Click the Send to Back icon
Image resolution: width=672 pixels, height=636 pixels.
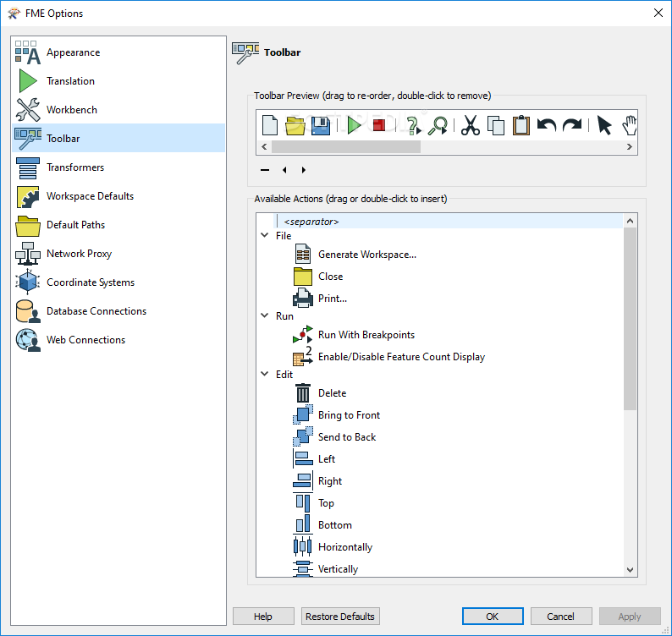303,437
